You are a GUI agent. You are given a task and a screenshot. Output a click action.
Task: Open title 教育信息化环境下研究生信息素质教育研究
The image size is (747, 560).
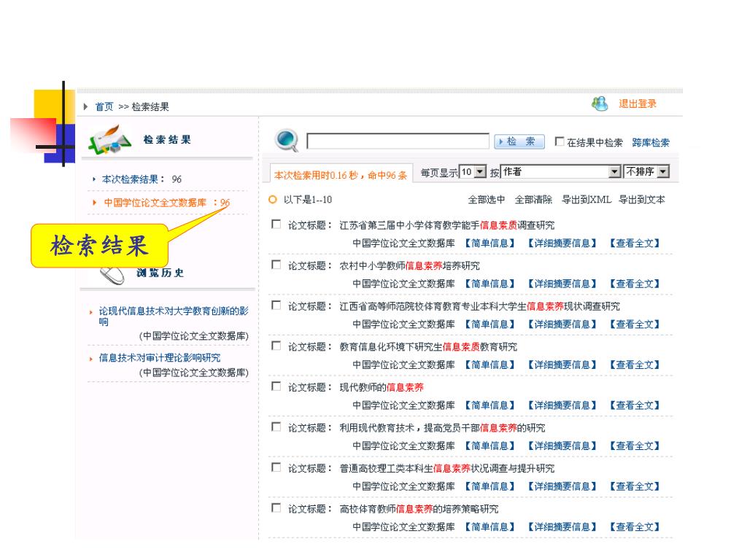point(428,346)
